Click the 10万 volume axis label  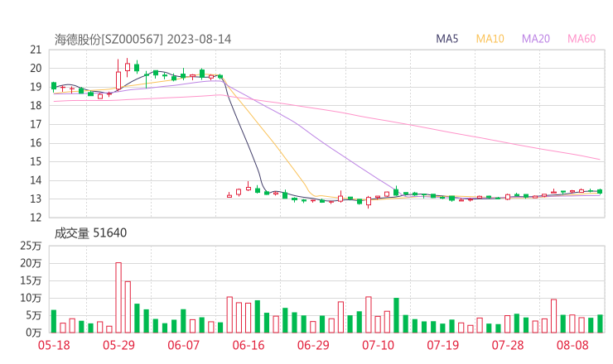click(31, 298)
